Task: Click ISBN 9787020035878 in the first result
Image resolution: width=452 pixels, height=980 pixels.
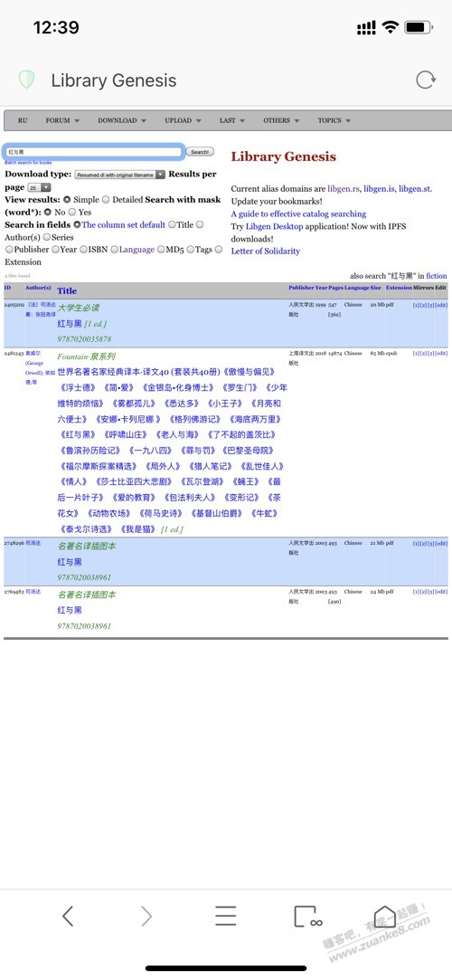Action: [84, 339]
